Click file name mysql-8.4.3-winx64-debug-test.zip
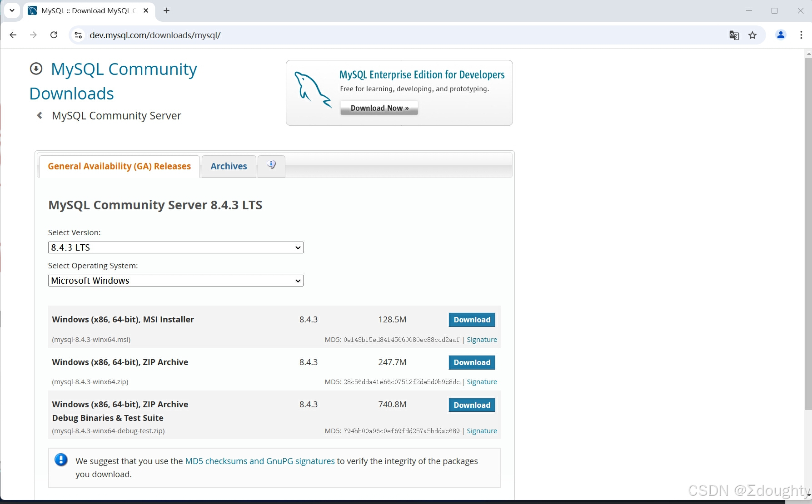 [x=109, y=431]
